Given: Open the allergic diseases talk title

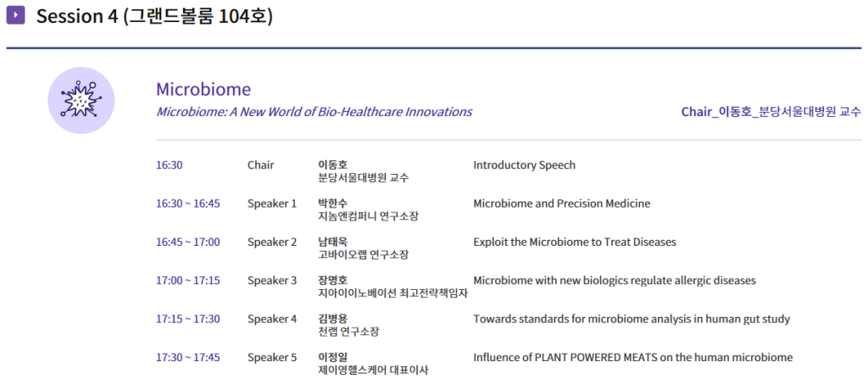Looking at the screenshot, I should coord(615,281).
